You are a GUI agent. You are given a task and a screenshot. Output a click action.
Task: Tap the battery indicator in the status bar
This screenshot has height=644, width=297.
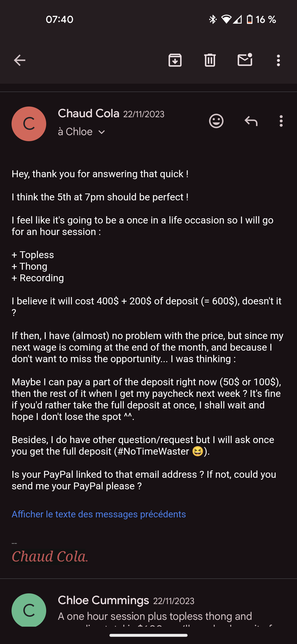tap(250, 20)
